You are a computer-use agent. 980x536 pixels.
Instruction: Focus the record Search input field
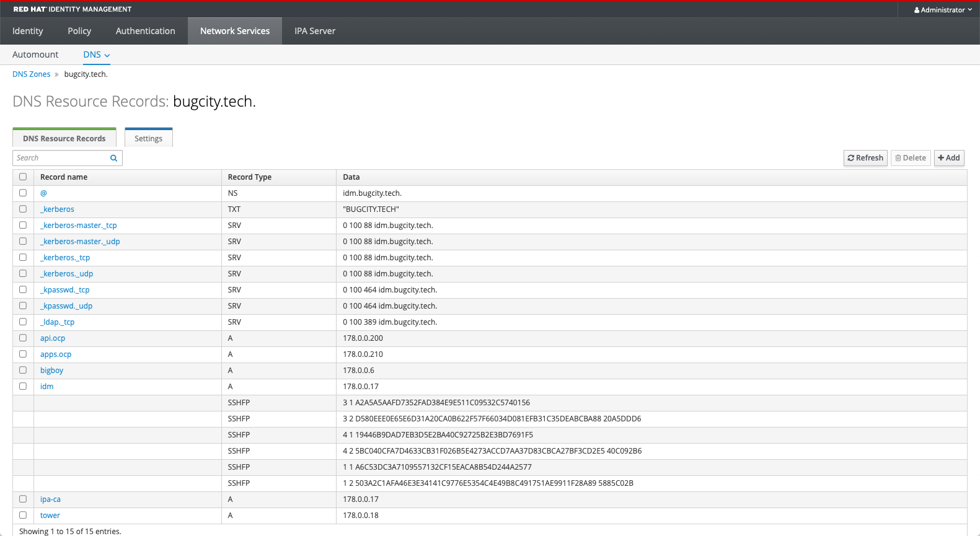pos(61,158)
